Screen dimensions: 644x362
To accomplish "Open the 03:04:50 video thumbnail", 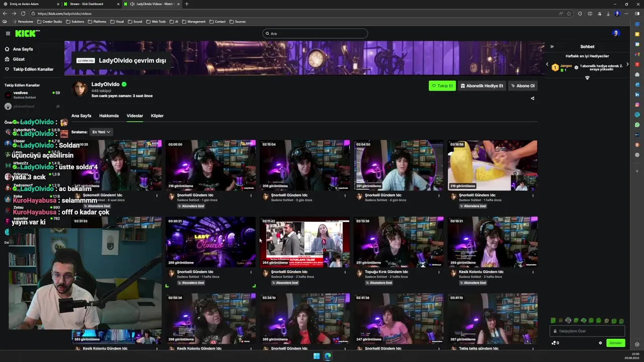I will pos(398,165).
